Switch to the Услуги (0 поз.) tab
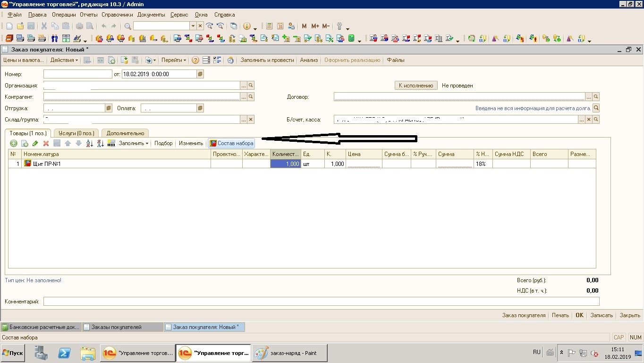Image resolution: width=644 pixels, height=363 pixels. pos(76,133)
